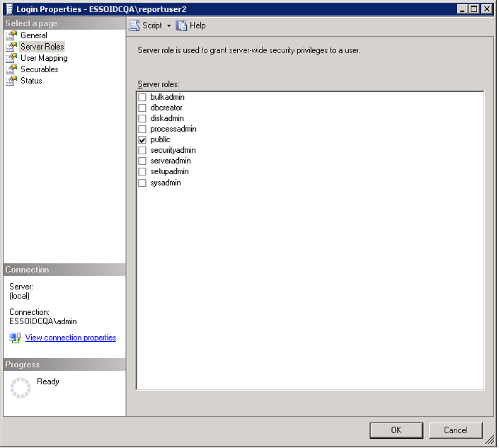
Task: Click the dbcreator role name
Action: [166, 108]
